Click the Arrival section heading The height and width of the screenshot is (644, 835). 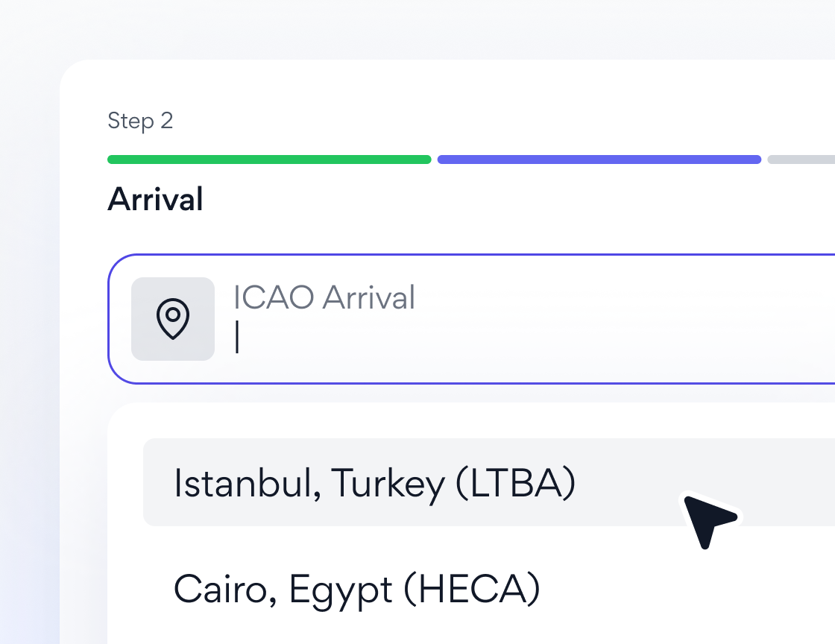[155, 200]
